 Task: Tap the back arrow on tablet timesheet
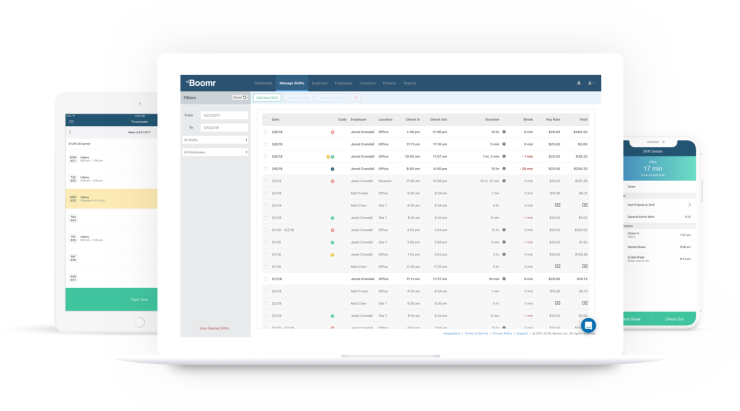pos(69,132)
